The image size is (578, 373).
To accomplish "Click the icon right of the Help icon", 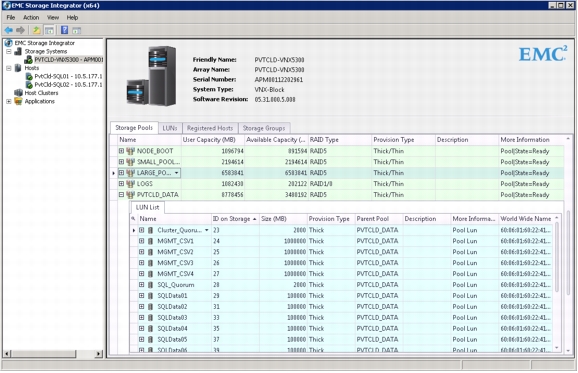I will [x=76, y=30].
